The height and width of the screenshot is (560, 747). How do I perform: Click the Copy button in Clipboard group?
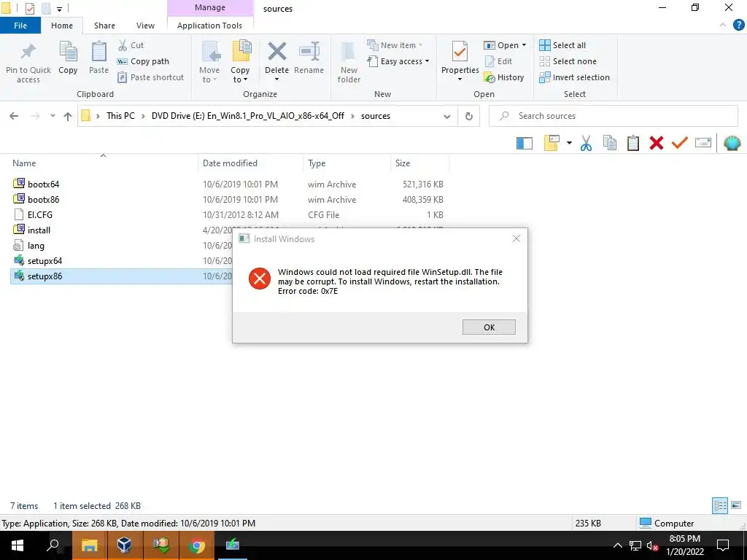[x=68, y=58]
